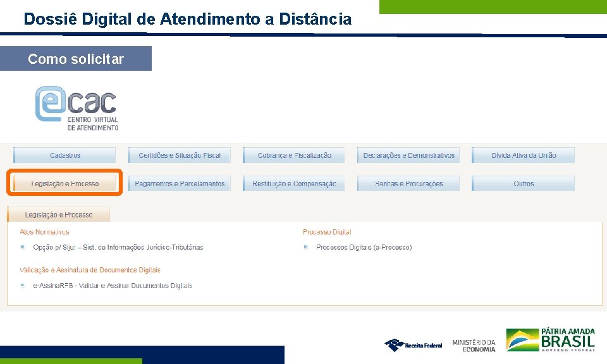Open Declarações e Demonstrativos menu
This screenshot has width=607, height=364.
coord(408,155)
